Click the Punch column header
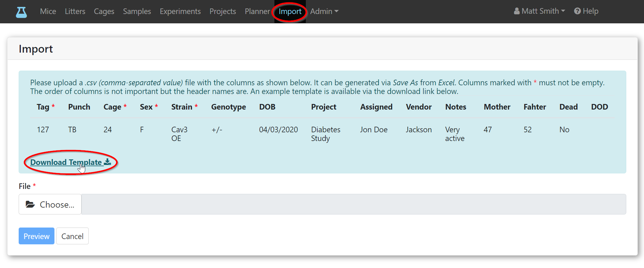Viewport: 644px width, 268px height. pyautogui.click(x=79, y=107)
